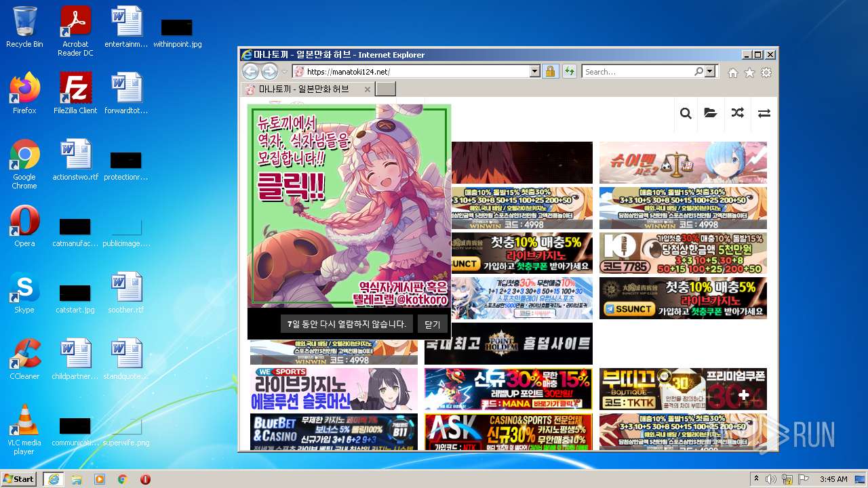Click the IE search box
Image resolution: width=868 pixels, height=488 pixels.
coord(637,71)
